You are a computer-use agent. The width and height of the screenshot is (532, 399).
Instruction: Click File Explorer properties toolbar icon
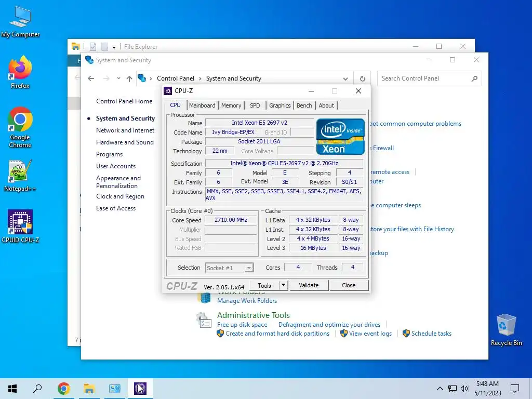coord(93,47)
